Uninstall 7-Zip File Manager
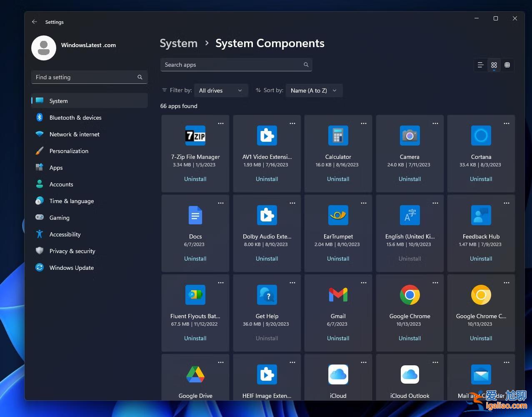The image size is (532, 417). pos(195,179)
